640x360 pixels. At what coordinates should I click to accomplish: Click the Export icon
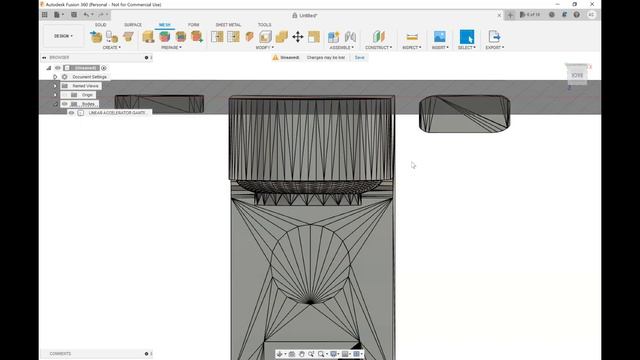[494, 37]
